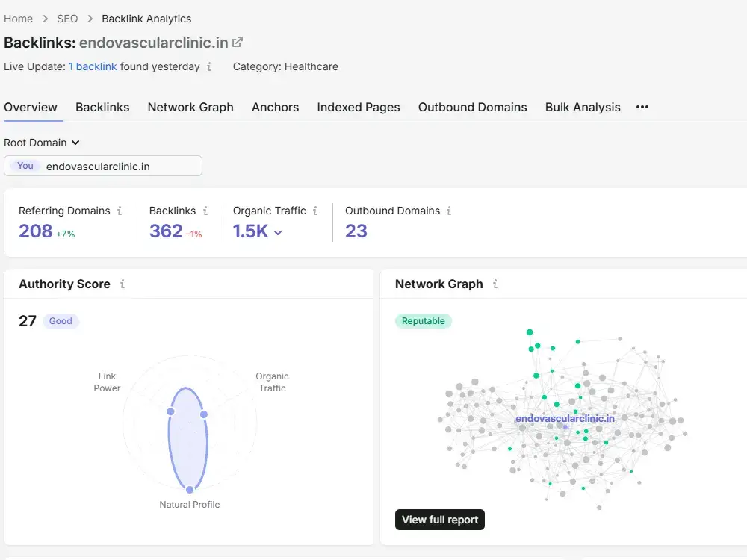Click Outbound Domains value 23
747x560 pixels.
(x=356, y=231)
